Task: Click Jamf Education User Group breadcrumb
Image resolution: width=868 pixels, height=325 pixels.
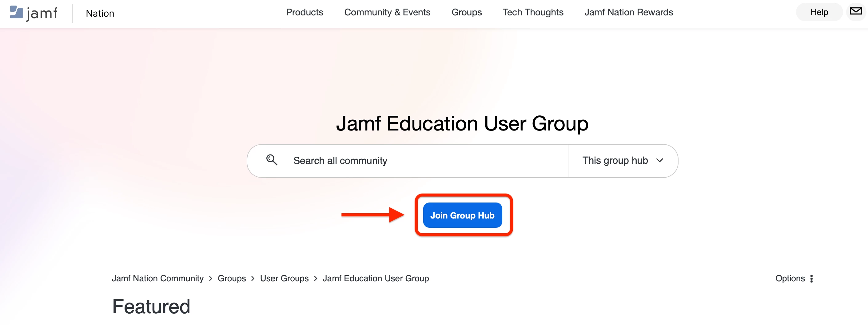Action: 375,279
